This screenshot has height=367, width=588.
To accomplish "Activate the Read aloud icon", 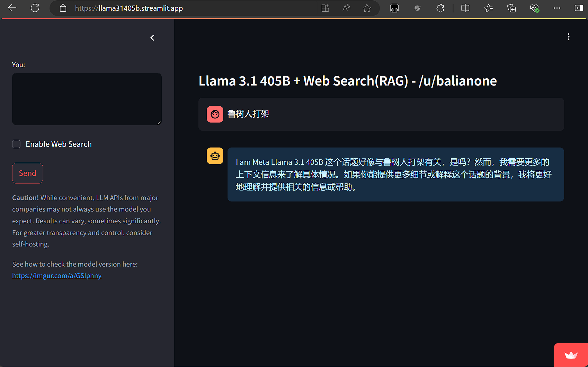I will (x=346, y=8).
